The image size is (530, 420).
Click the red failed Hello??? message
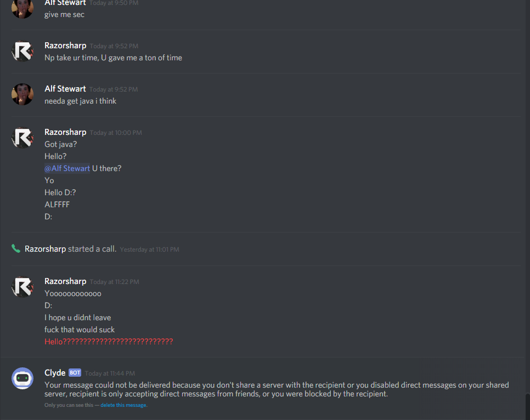pyautogui.click(x=109, y=342)
